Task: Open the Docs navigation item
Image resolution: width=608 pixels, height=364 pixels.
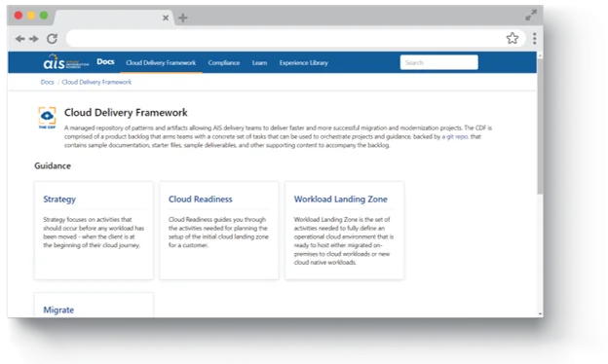Action: (105, 62)
